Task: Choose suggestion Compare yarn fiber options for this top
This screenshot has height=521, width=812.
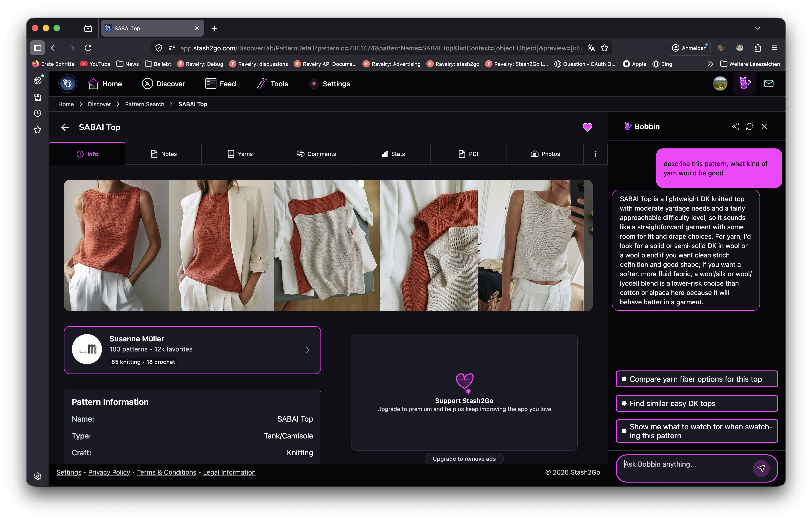Action: (x=697, y=379)
